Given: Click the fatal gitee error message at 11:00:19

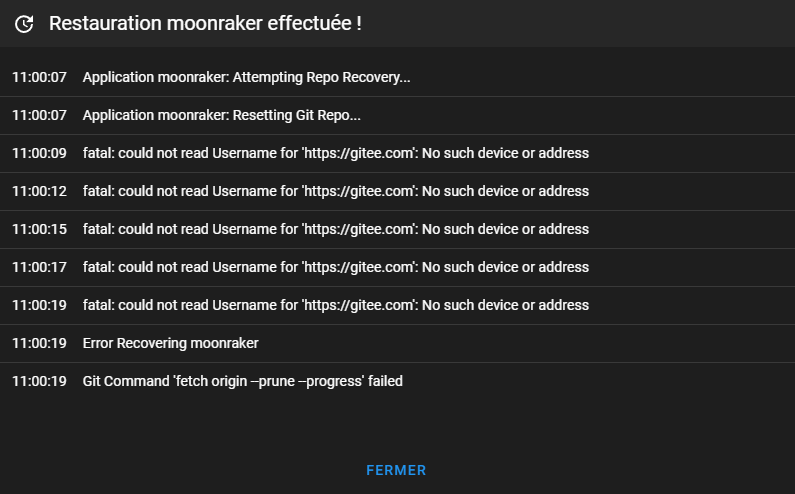Looking at the screenshot, I should pyautogui.click(x=335, y=305).
